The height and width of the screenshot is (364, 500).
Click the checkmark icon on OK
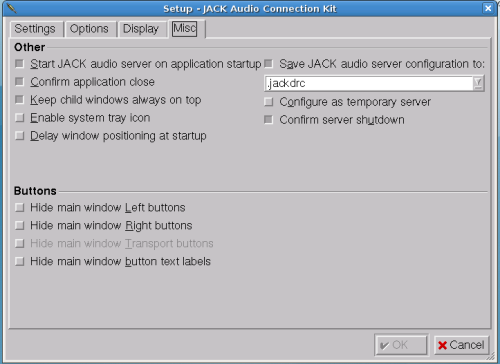point(384,346)
